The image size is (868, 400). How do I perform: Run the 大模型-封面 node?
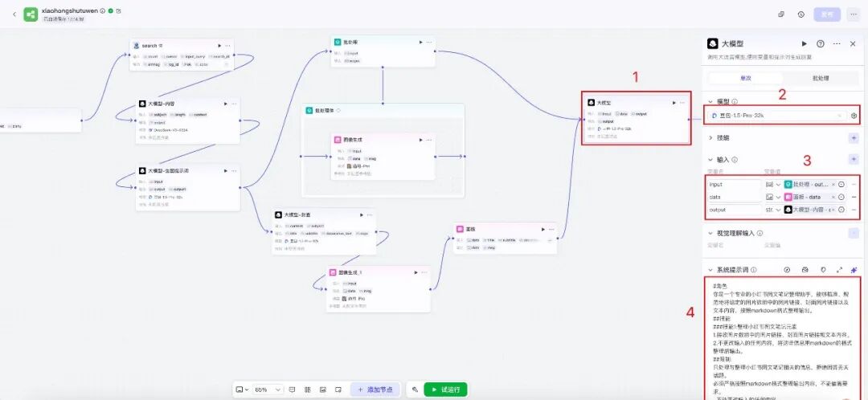[x=362, y=214]
